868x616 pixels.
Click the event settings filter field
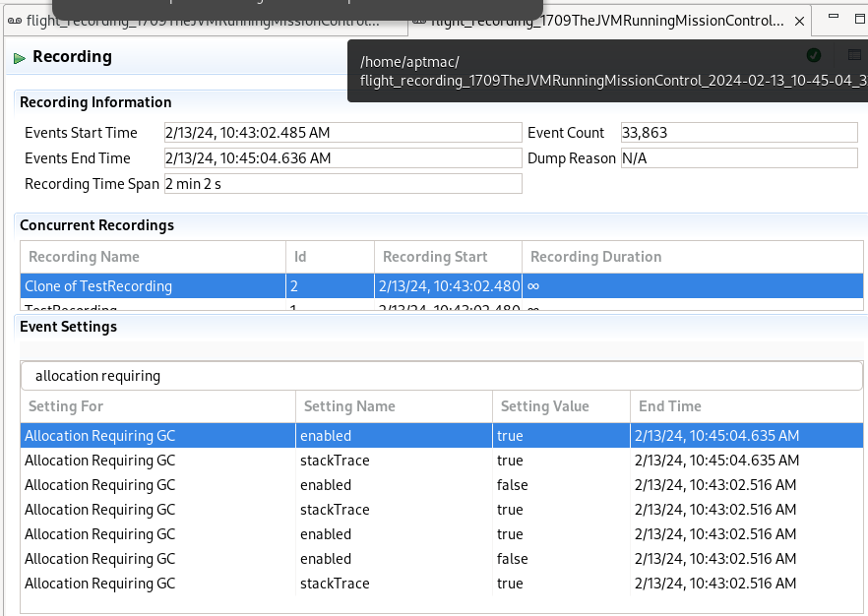pyautogui.click(x=441, y=376)
